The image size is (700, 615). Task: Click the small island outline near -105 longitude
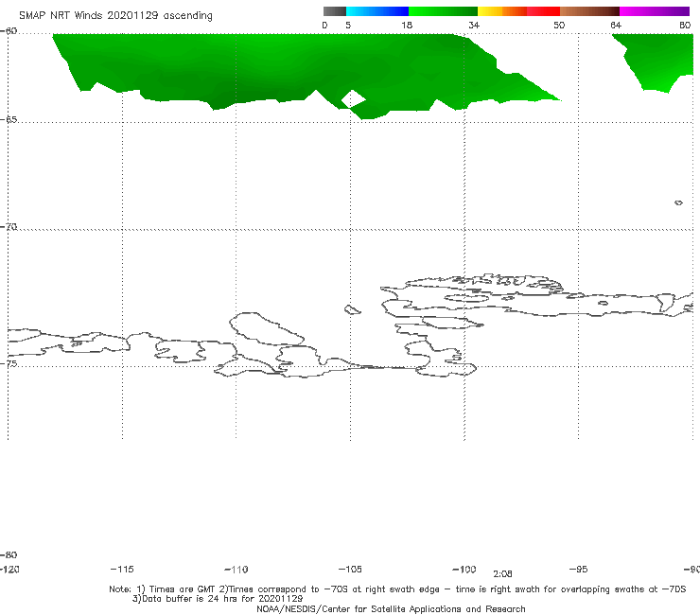352,309
